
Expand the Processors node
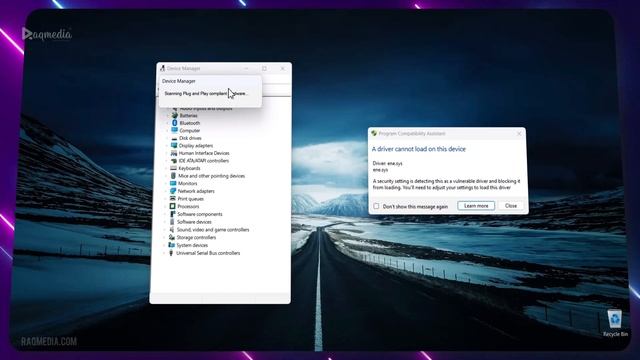point(165,207)
